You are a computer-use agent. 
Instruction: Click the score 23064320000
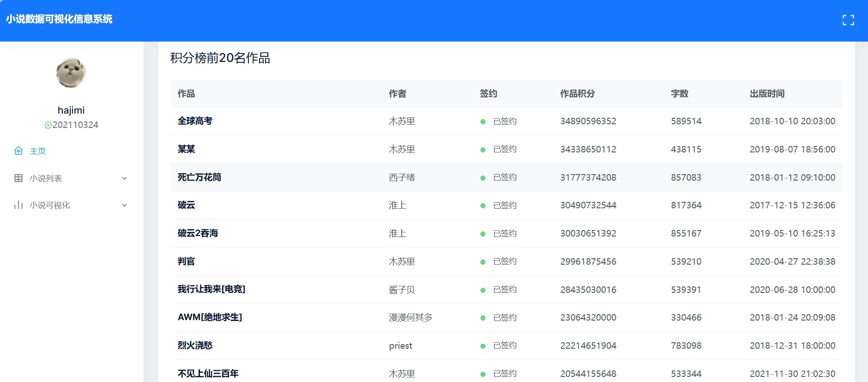pos(588,317)
